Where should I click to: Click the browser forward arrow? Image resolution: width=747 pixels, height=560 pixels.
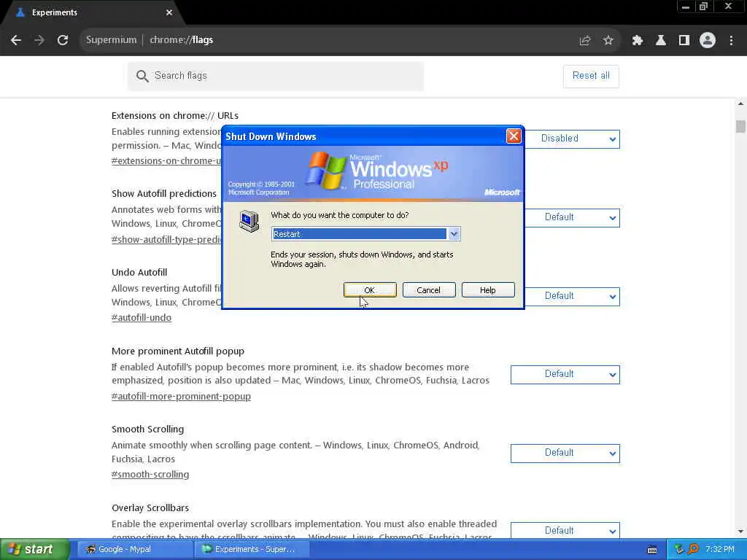click(39, 40)
